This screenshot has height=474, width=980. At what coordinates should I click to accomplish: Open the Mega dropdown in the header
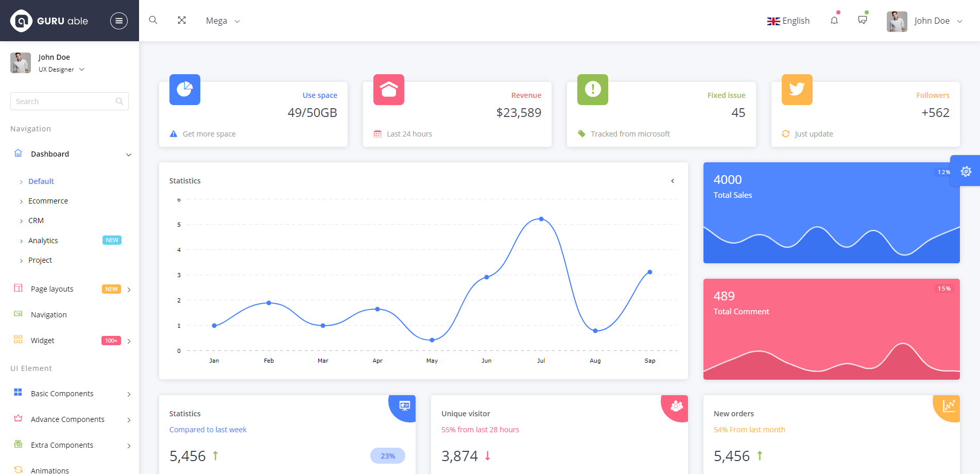[x=222, y=21]
